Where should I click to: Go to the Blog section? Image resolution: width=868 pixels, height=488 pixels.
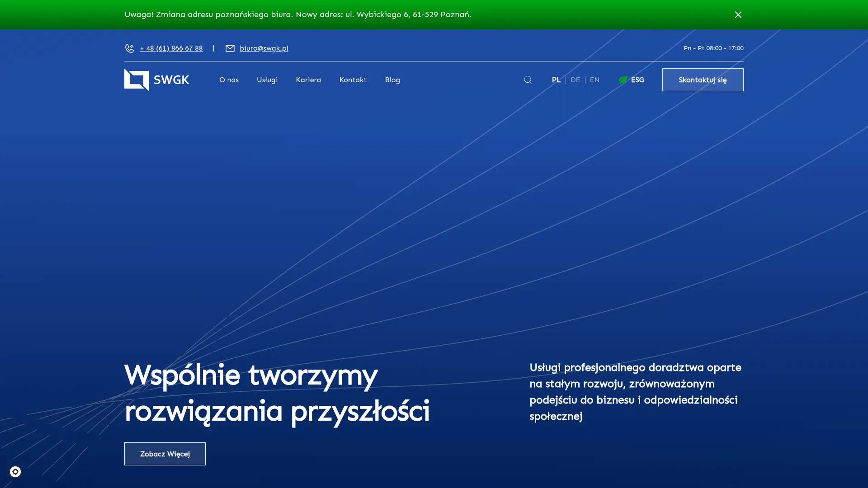pyautogui.click(x=392, y=80)
